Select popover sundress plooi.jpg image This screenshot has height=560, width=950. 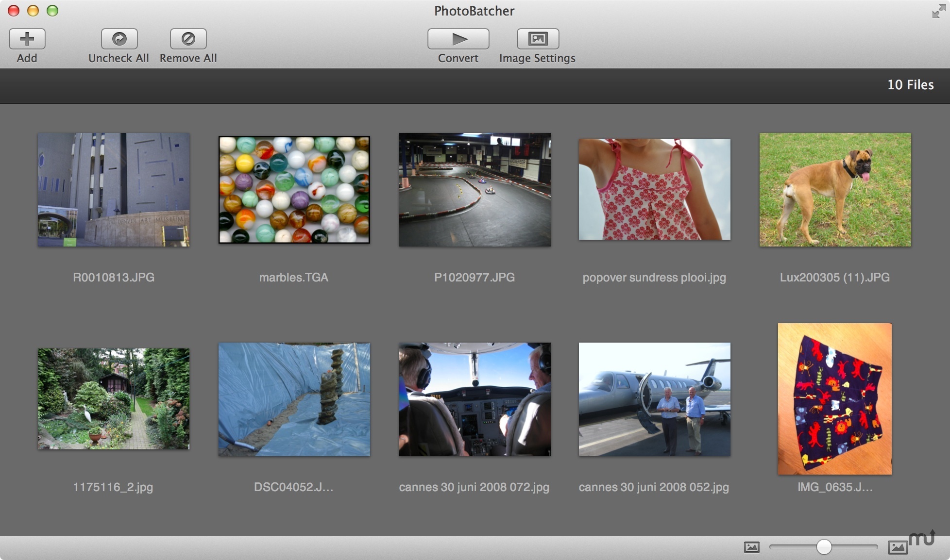(x=654, y=189)
